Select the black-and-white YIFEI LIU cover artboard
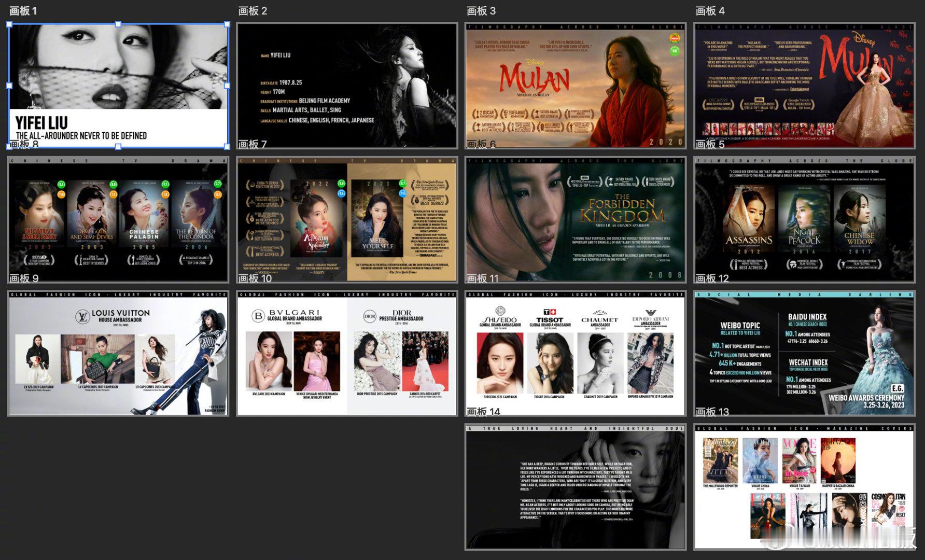 tap(118, 86)
